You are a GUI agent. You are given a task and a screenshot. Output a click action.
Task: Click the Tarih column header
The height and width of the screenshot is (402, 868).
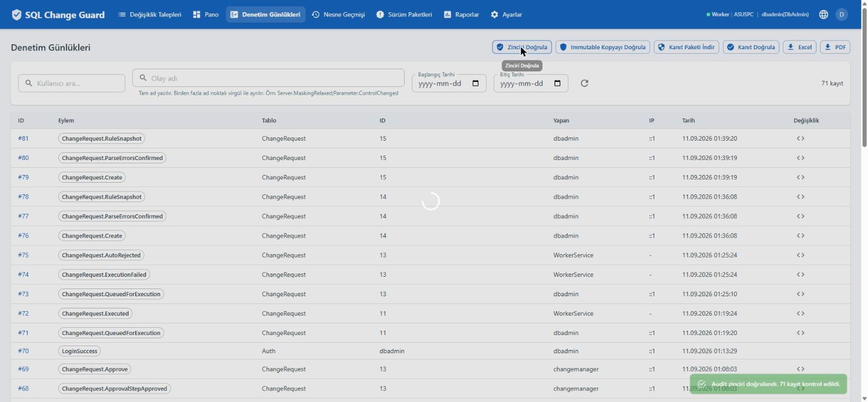click(x=688, y=120)
